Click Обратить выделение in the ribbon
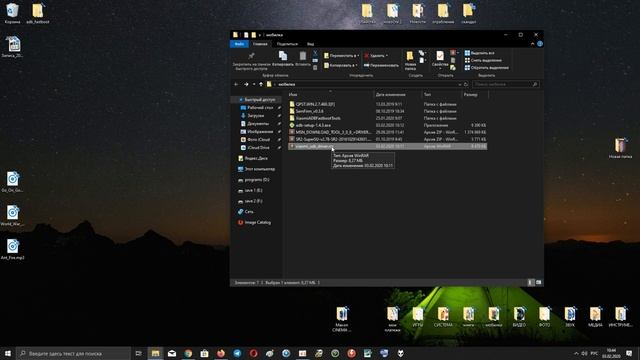640x360 pixels. click(x=487, y=68)
